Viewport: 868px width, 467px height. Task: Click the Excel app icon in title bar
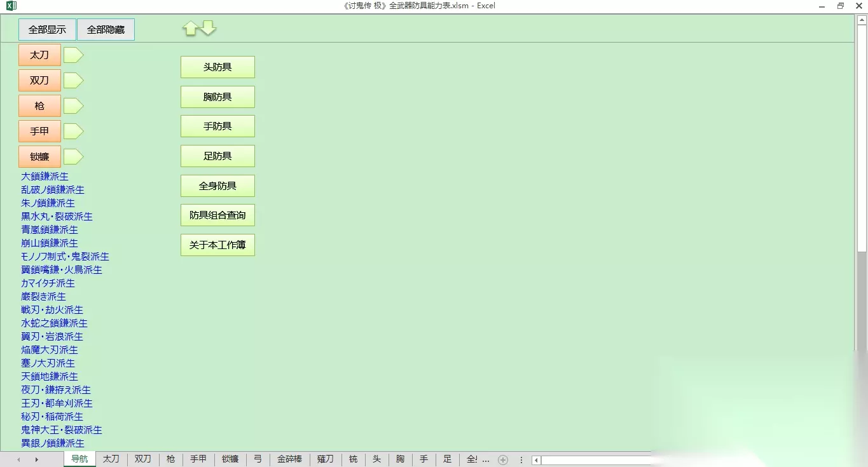tap(11, 6)
